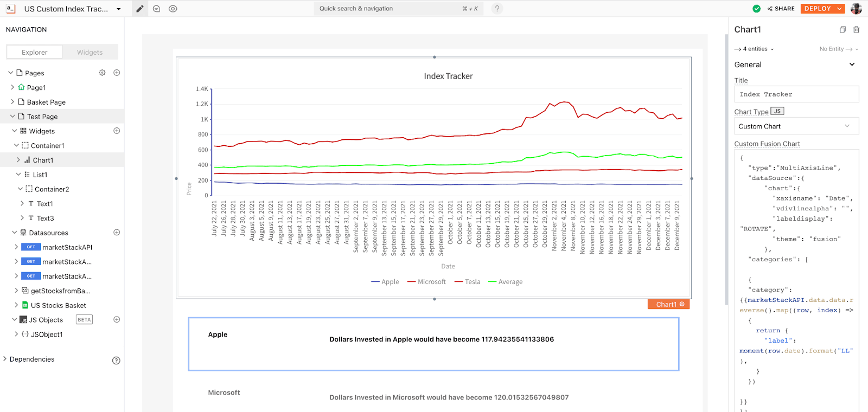Image resolution: width=868 pixels, height=412 pixels.
Task: Click the SHARE button
Action: [781, 9]
